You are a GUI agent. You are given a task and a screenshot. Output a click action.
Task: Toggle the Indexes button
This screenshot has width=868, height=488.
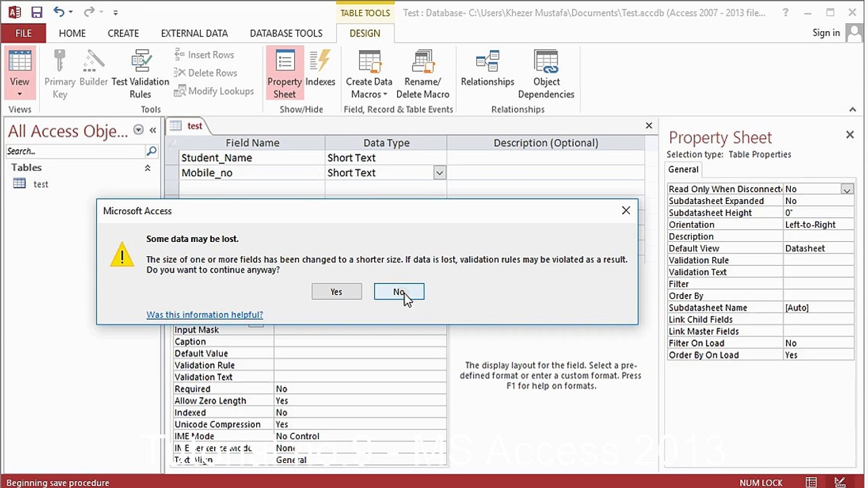coord(321,68)
